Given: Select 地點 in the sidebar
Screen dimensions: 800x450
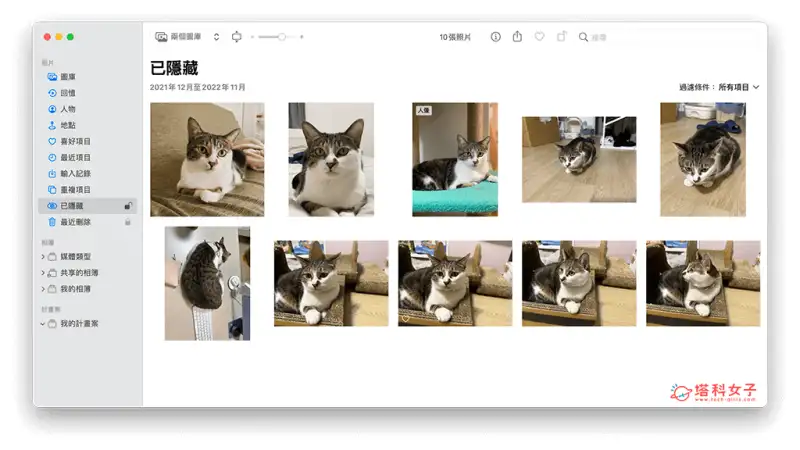Looking at the screenshot, I should 68,125.
